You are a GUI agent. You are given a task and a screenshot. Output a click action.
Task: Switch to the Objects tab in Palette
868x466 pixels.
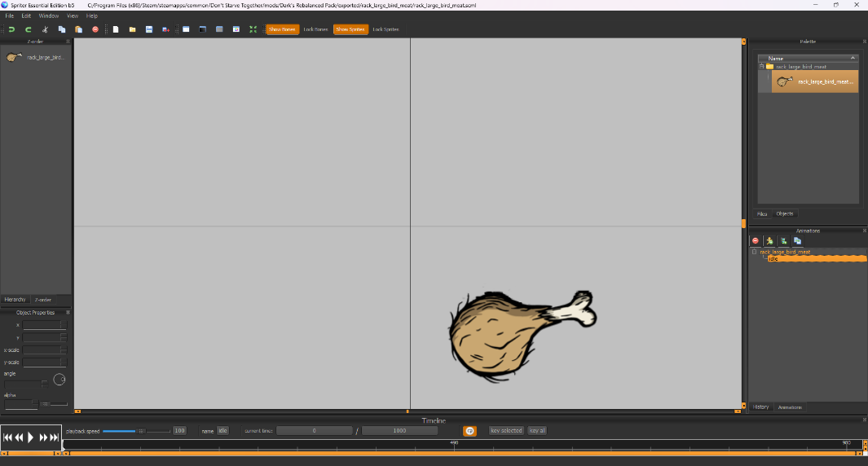click(x=784, y=213)
